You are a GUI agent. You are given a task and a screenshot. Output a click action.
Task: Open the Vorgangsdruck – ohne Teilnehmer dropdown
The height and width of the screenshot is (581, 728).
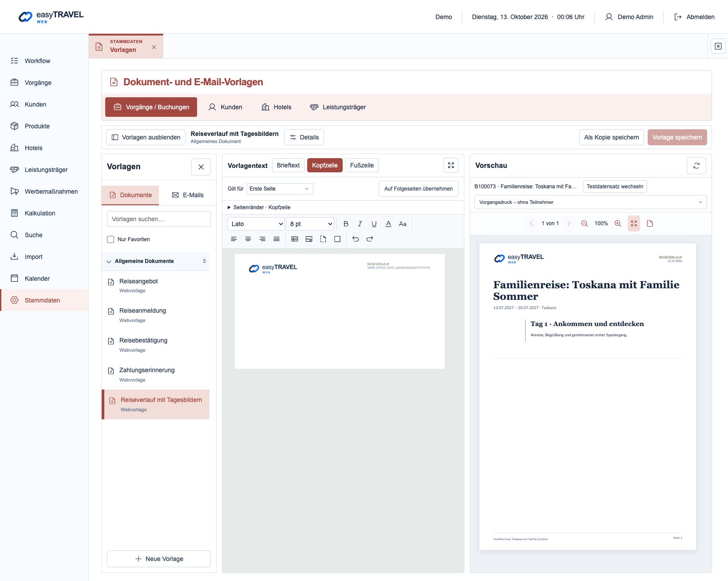click(x=591, y=202)
